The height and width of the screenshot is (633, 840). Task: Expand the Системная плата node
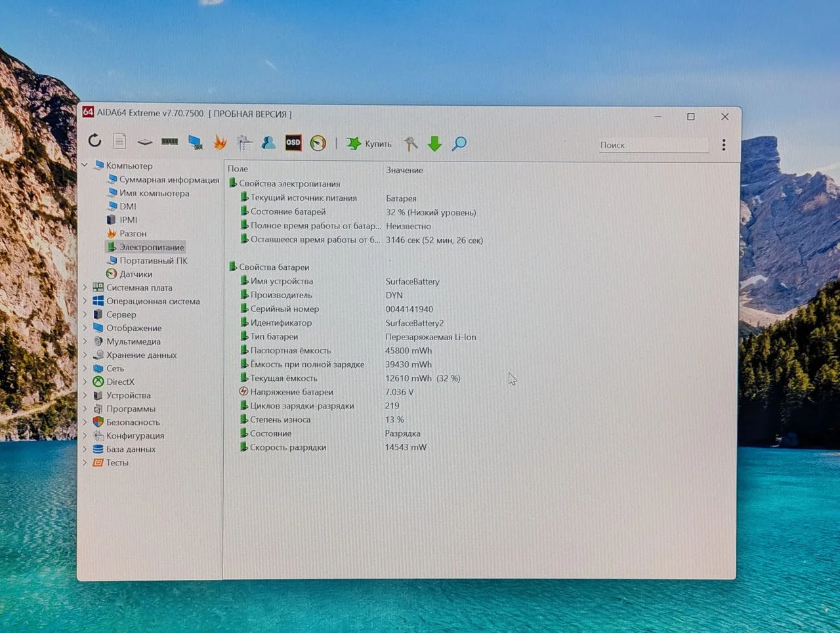coord(85,288)
